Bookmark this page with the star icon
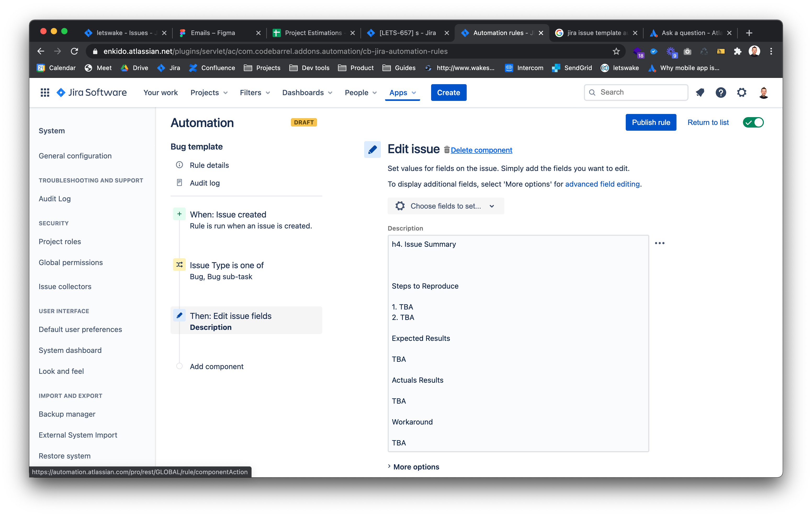The width and height of the screenshot is (812, 516). point(616,51)
